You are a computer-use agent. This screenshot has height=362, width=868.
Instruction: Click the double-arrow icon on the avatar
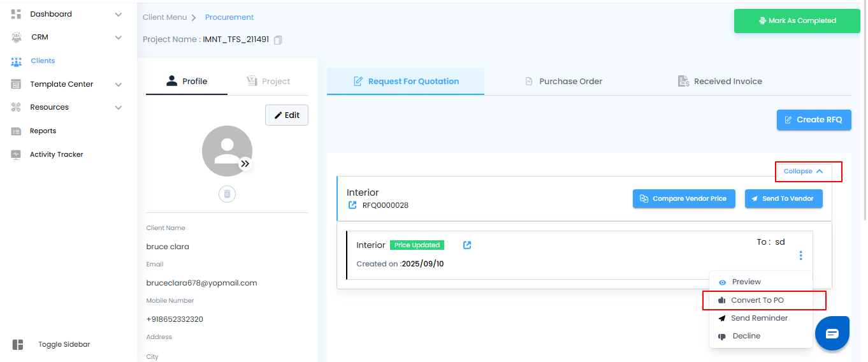point(245,164)
